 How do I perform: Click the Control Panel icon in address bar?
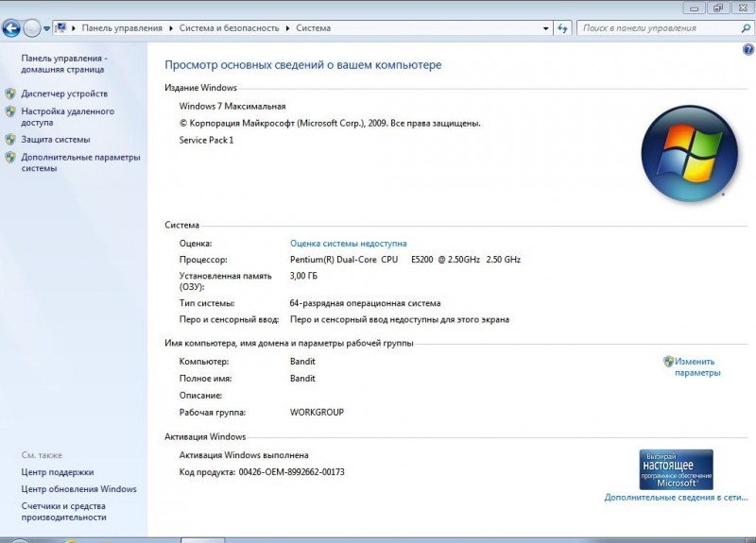[60, 28]
